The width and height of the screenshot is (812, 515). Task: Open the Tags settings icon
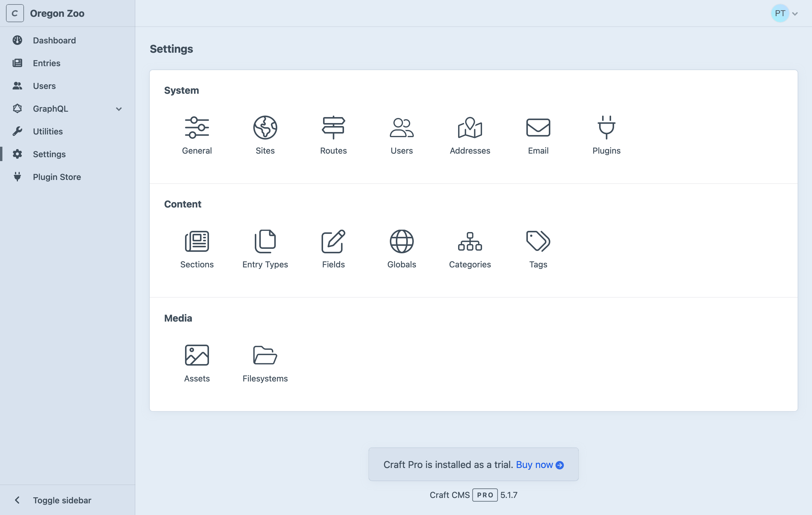(537, 249)
